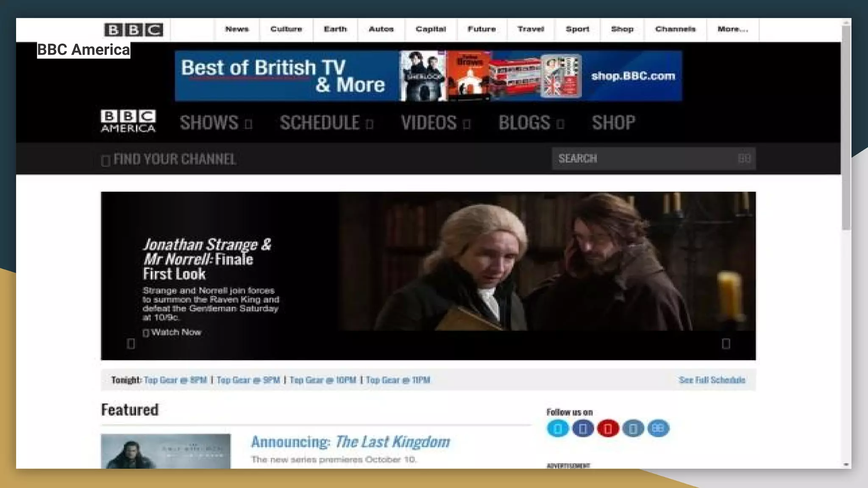
Task: Open Top Gear @ 10PM listing
Action: (x=323, y=380)
